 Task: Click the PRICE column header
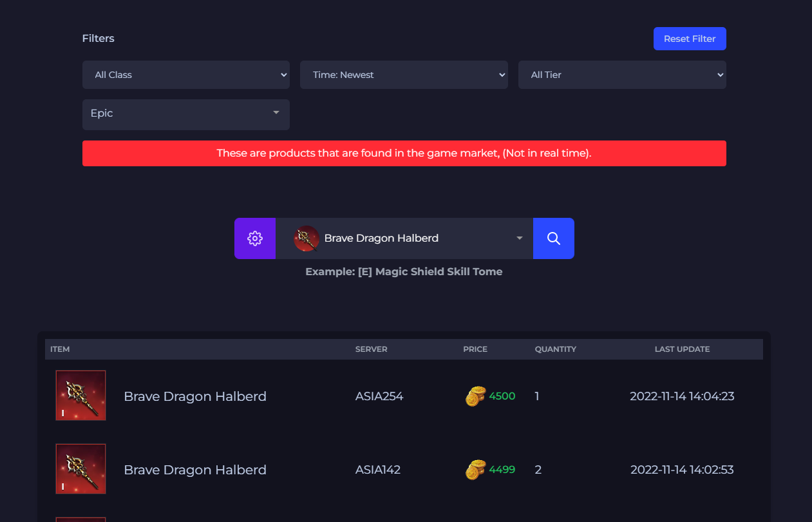[x=475, y=349]
